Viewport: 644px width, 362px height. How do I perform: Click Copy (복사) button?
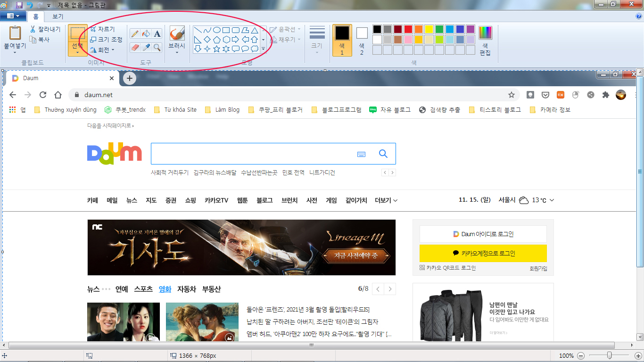(x=40, y=40)
